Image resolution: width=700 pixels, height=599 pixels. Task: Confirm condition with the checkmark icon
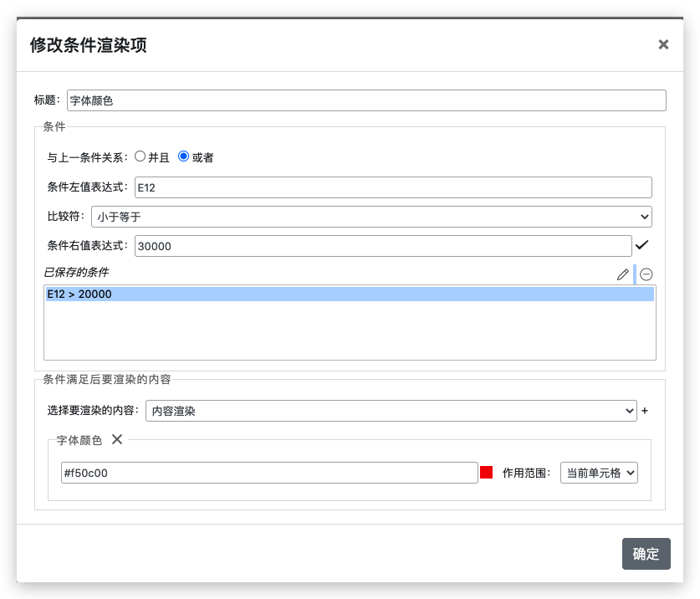(x=642, y=245)
